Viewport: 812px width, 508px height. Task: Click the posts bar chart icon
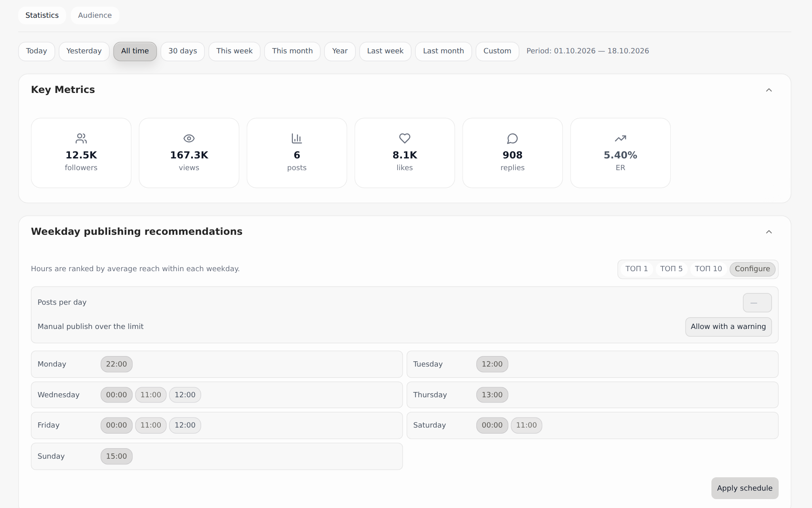tap(297, 139)
